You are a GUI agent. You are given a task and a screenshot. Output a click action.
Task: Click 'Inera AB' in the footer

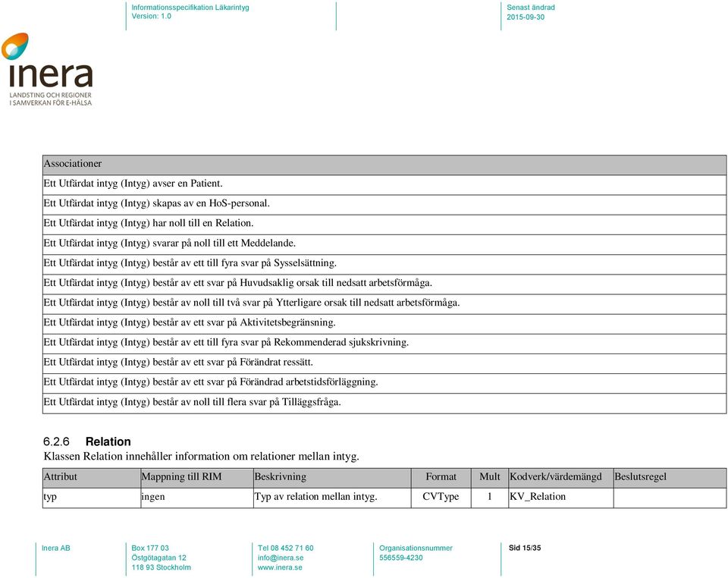[55, 548]
